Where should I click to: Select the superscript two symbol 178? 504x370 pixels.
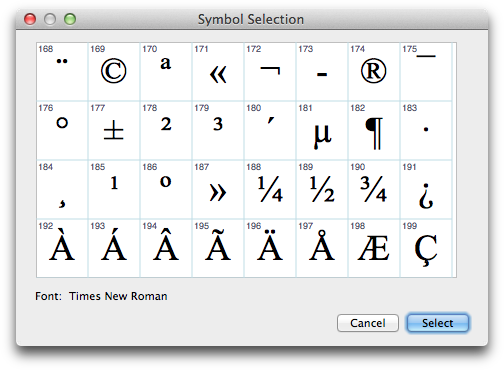click(166, 131)
